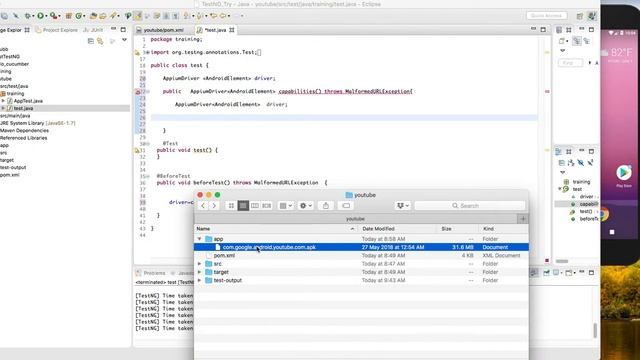Select test-output folder in Package Explorer
640x360 pixels.
coord(13,167)
